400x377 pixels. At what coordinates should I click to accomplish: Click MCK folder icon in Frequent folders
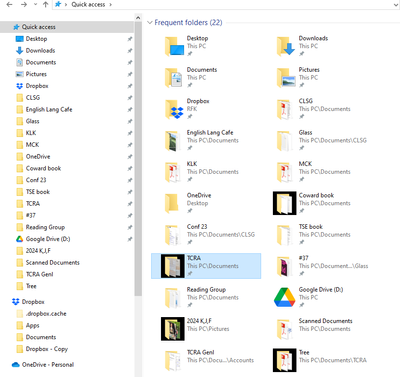point(284,172)
